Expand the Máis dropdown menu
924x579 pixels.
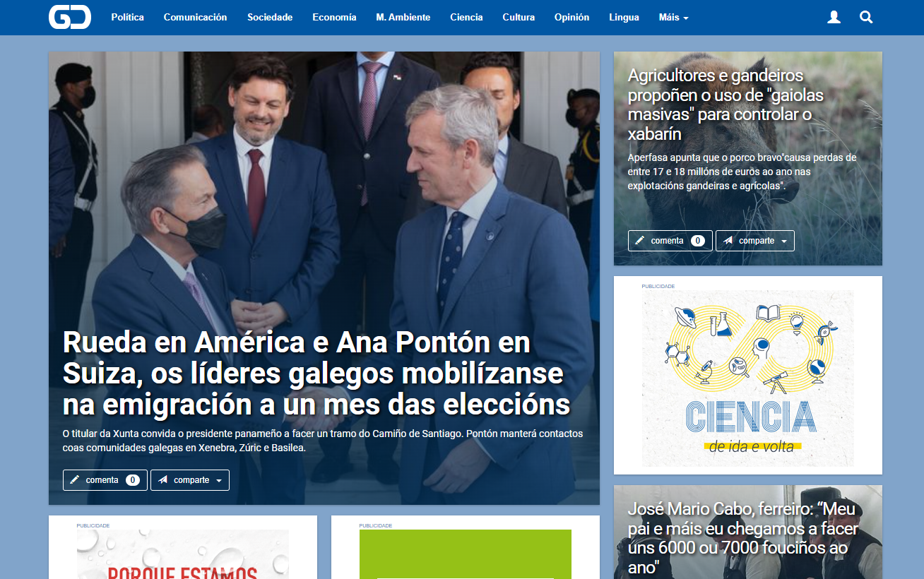tap(673, 18)
